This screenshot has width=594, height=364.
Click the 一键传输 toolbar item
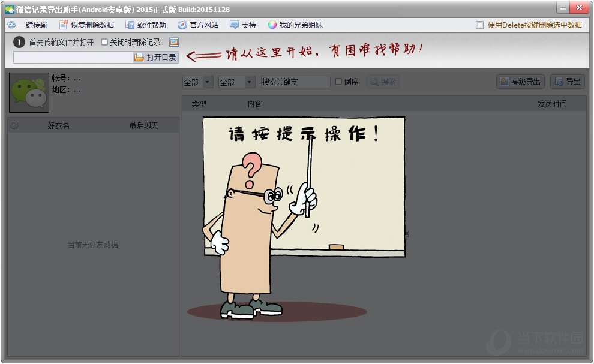[27, 25]
